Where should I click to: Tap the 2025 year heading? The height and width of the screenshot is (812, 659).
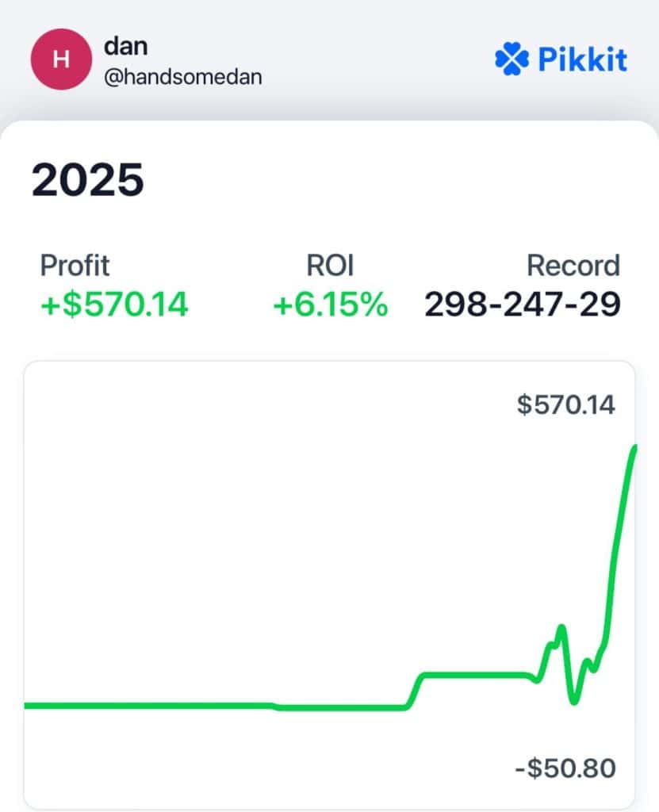pos(87,179)
